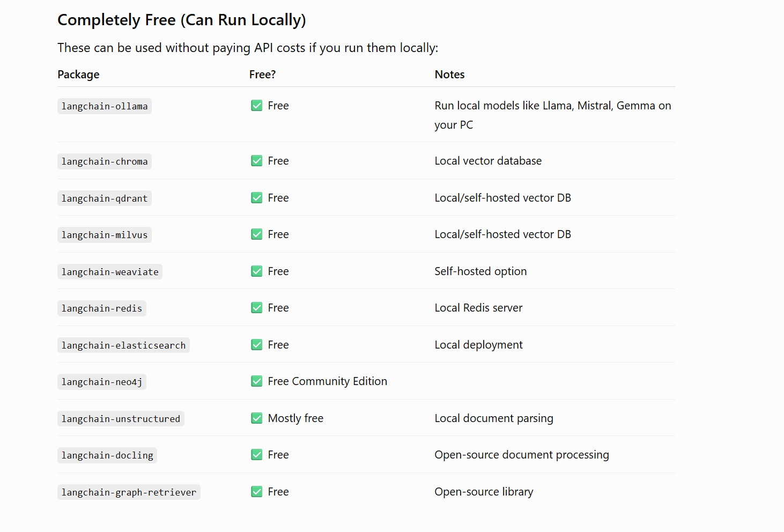Click the green check icon for langchain-neo4j
784x532 pixels.
pos(257,381)
